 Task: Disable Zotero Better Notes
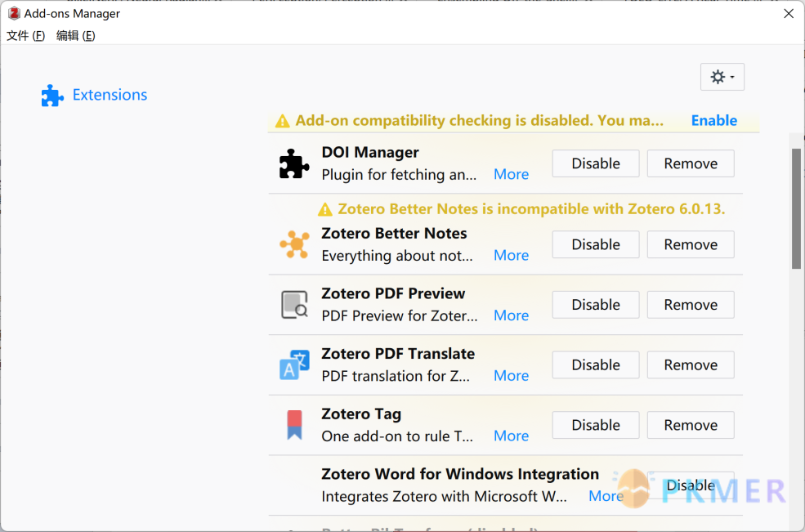[596, 244]
